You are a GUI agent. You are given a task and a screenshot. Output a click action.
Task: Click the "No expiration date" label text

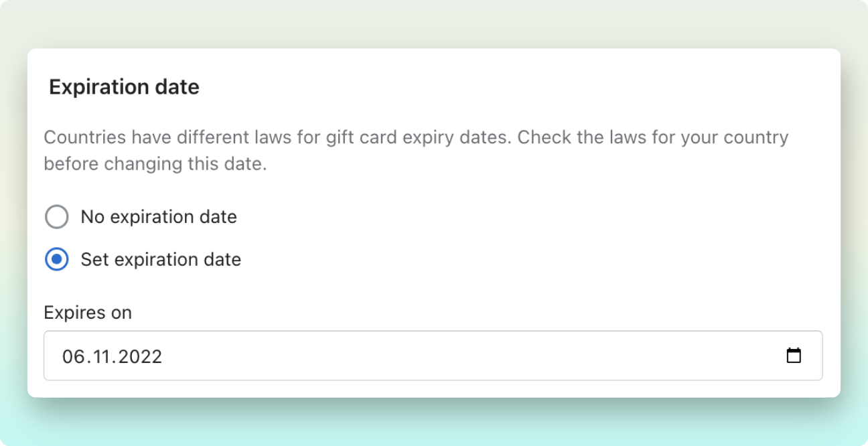(159, 217)
